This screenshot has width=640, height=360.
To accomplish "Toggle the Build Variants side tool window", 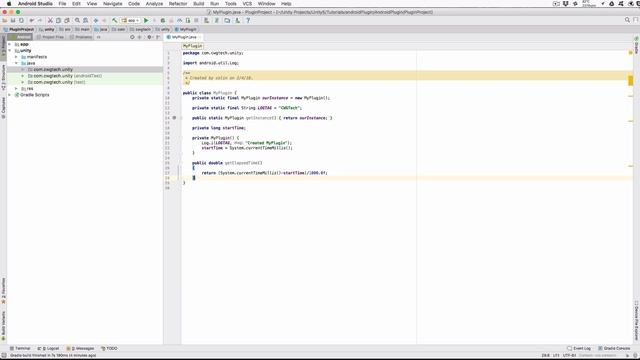I will 3,326.
